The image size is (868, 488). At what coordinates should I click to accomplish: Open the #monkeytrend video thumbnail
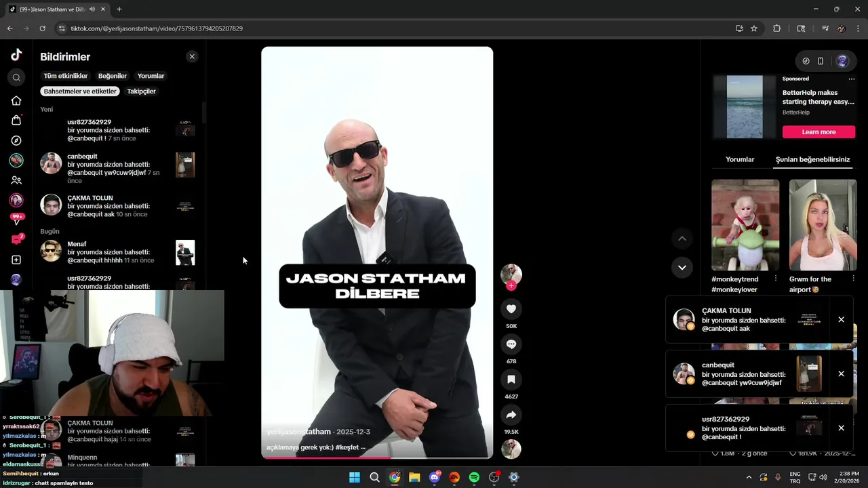[745, 225]
